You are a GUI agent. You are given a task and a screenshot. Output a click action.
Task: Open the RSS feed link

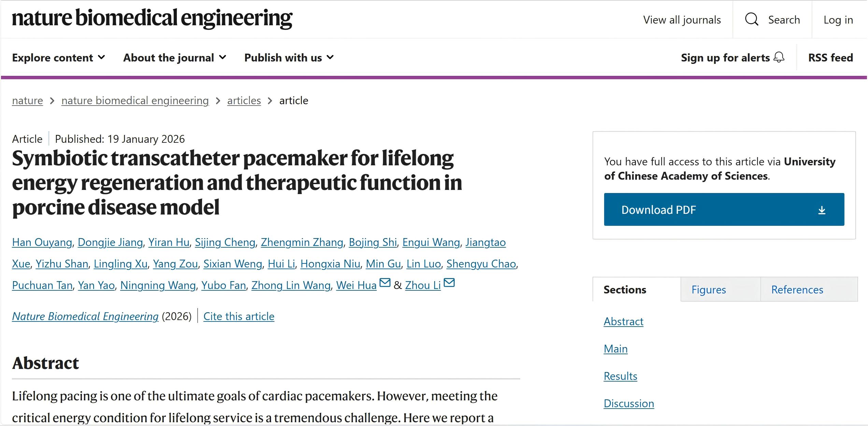click(830, 58)
